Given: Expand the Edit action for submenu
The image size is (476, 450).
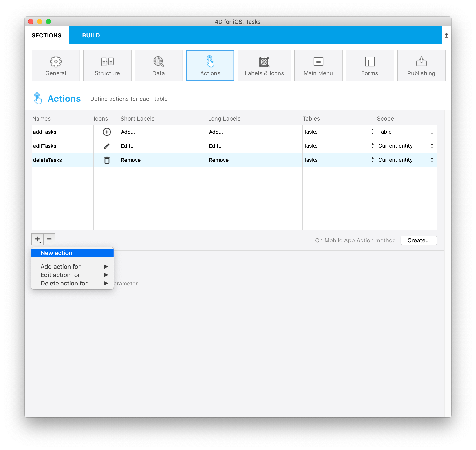Looking at the screenshot, I should point(72,275).
